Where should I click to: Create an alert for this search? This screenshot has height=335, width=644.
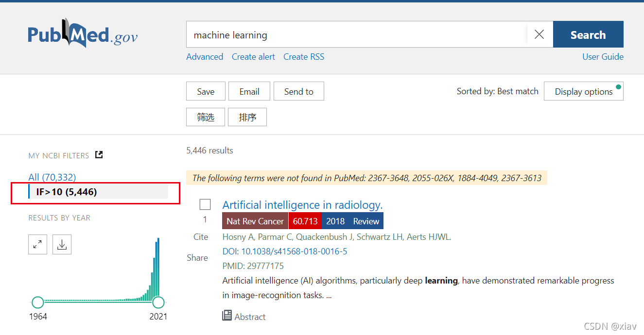(253, 57)
